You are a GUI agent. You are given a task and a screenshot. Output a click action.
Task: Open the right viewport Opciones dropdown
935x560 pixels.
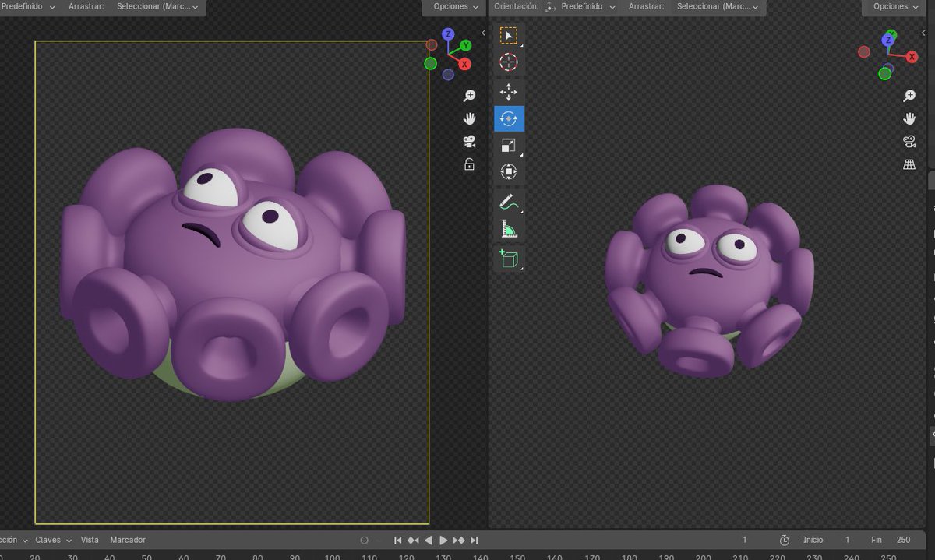pos(895,6)
